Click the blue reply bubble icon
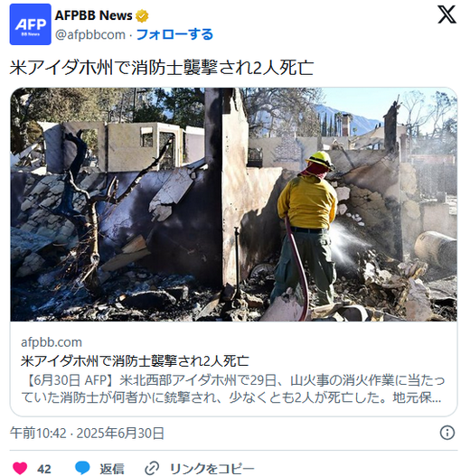Image resolution: width=470 pixels, height=476 pixels. tap(82, 468)
